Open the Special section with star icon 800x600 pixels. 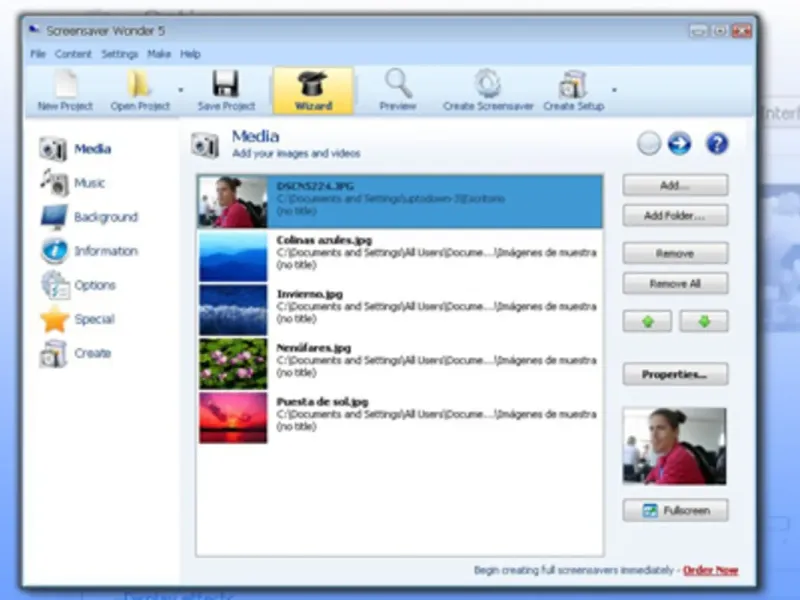click(x=78, y=319)
